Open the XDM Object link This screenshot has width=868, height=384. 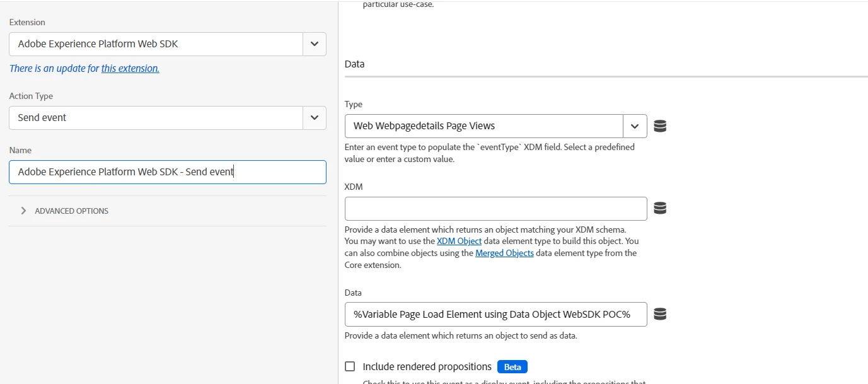[x=459, y=241]
